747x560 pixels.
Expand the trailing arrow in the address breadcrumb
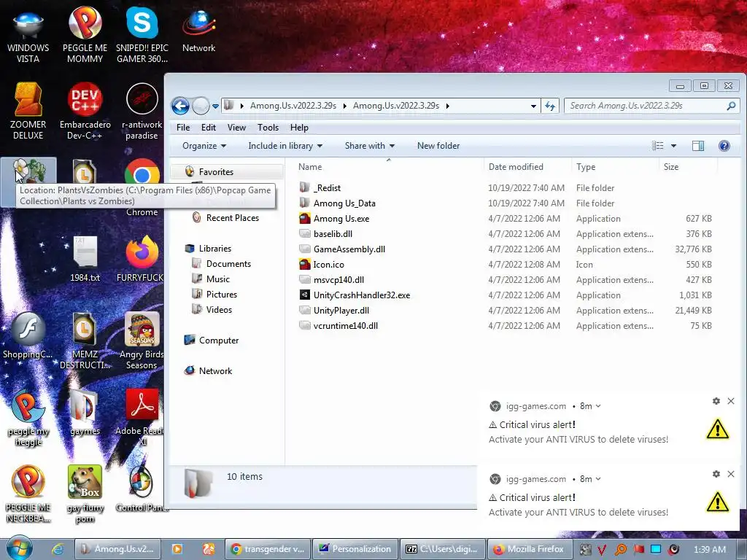(447, 106)
